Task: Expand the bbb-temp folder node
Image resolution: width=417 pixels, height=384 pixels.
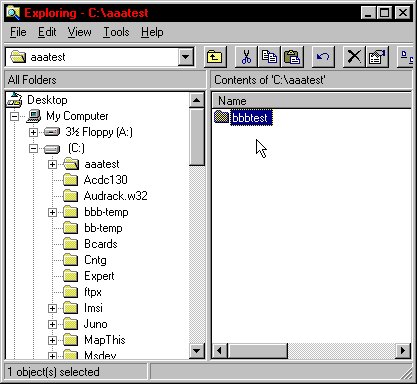Action: tap(52, 212)
